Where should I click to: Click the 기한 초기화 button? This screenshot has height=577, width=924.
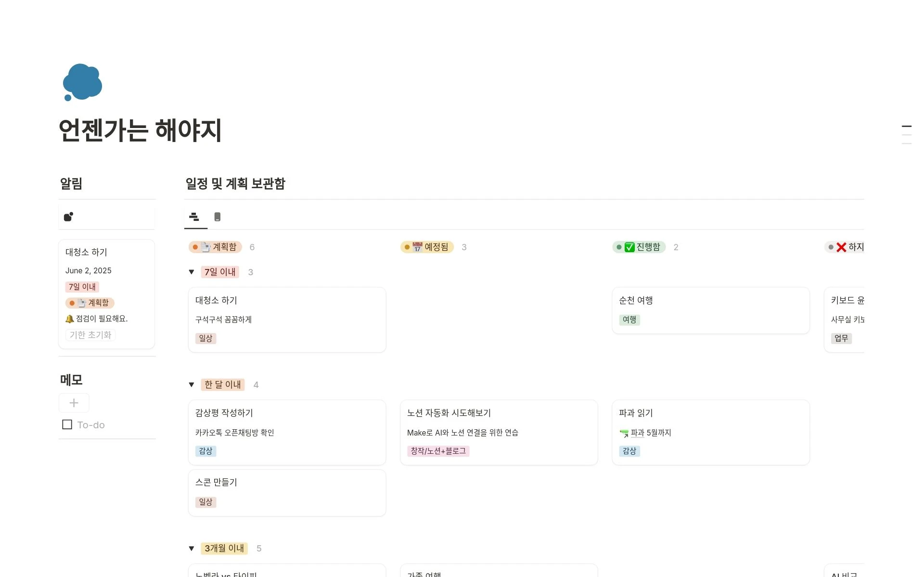click(x=90, y=335)
